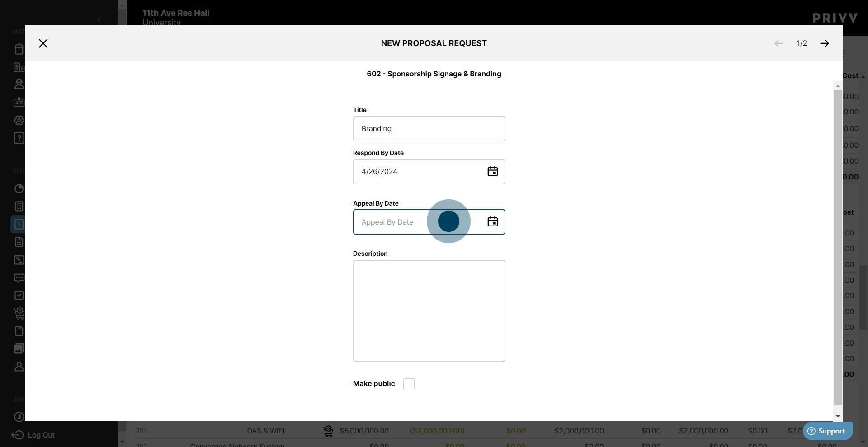Open the lined document icon in sidebar
Image resolution: width=868 pixels, height=447 pixels.
19,242
